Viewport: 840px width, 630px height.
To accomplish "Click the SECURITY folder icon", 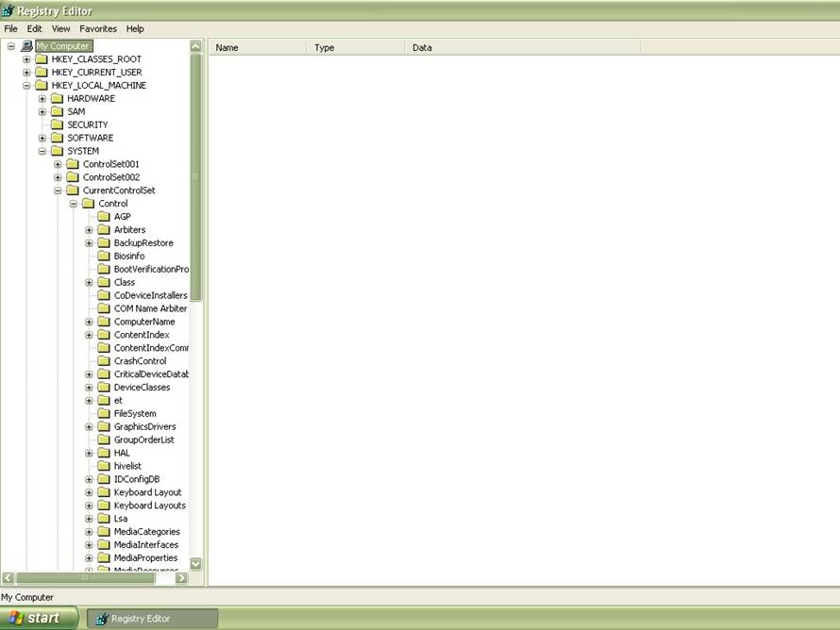I will (x=58, y=124).
